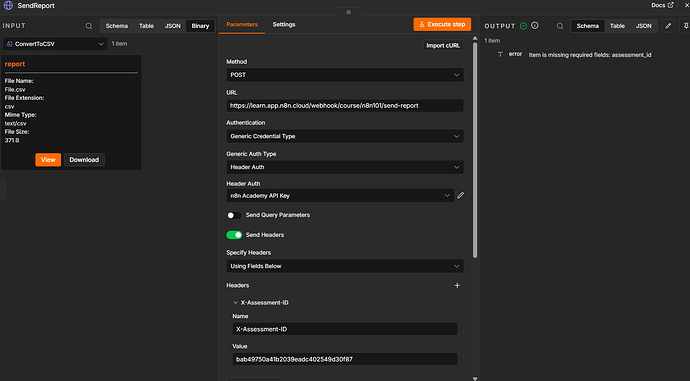Screen dimensions: 690x381
Task: Click the text/csv mime type value
Action: pos(15,124)
